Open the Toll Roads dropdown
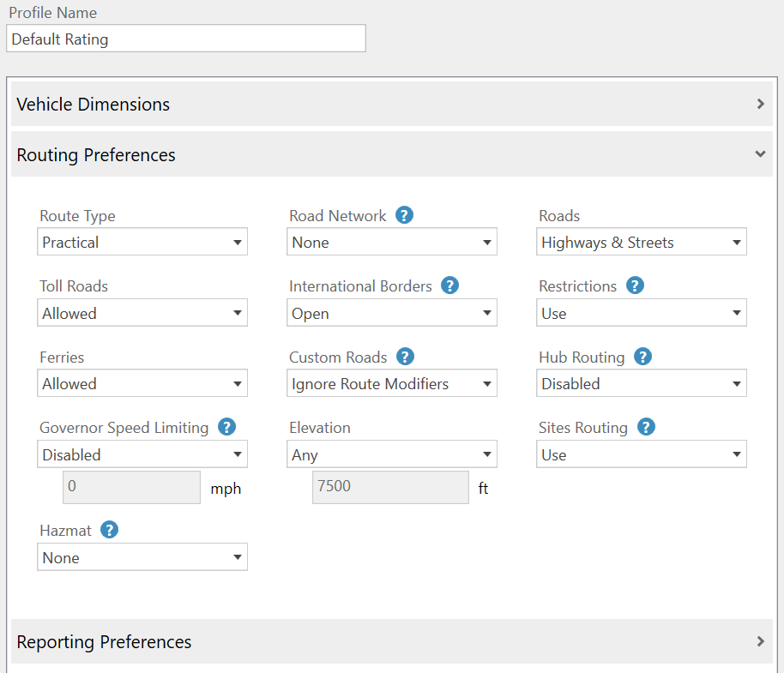This screenshot has width=784, height=673. [x=142, y=313]
